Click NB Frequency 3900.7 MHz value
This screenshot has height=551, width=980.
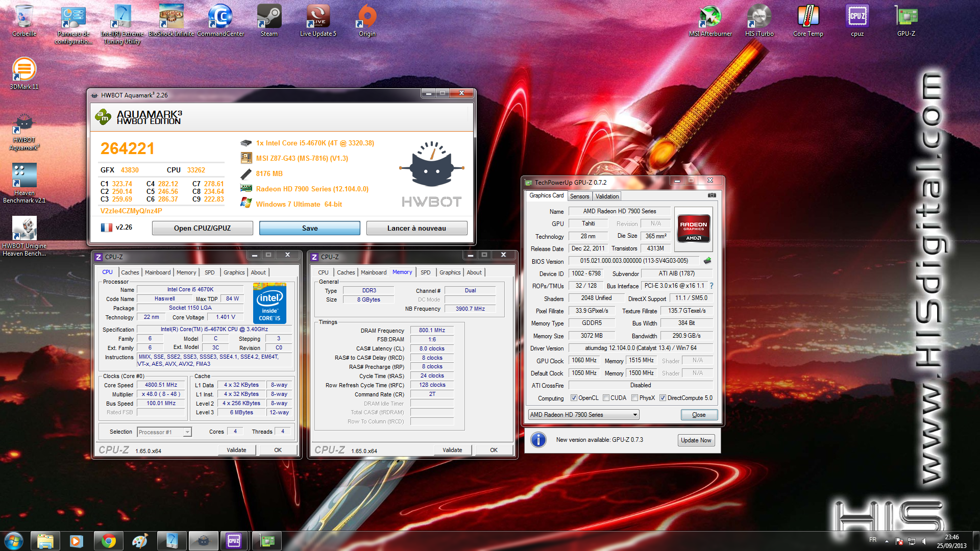point(470,309)
